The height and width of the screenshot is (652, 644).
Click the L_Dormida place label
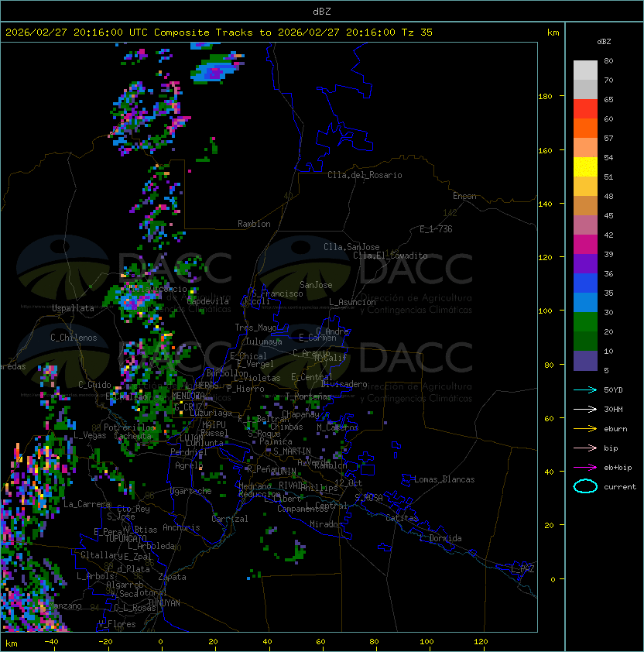(440, 538)
